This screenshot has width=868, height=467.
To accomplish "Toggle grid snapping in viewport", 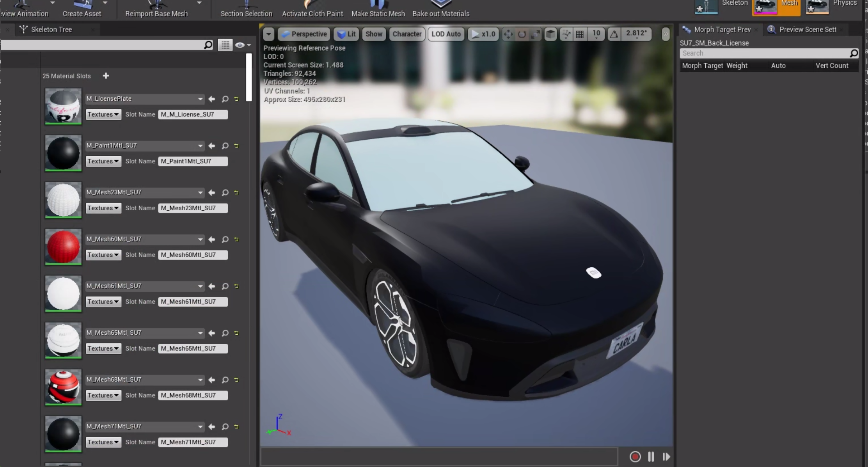I will click(x=580, y=34).
